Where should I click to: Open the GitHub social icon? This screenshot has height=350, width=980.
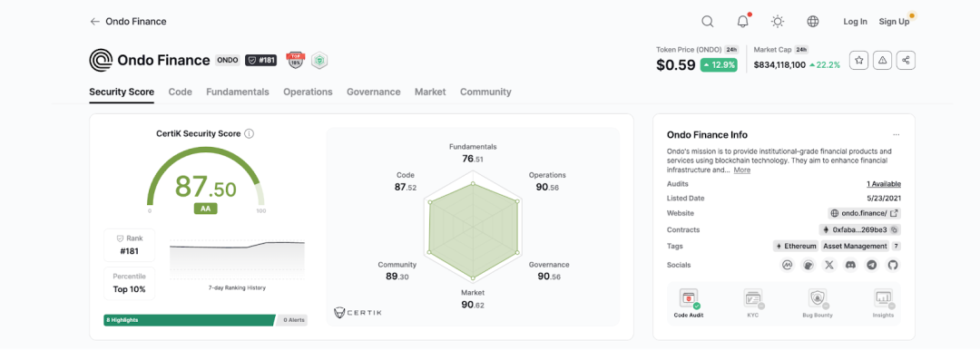893,265
